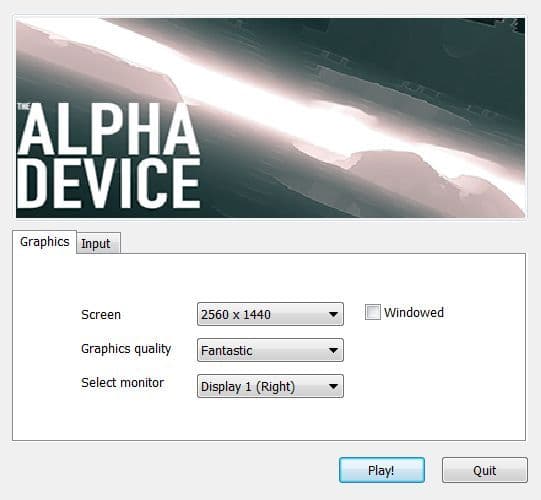Click the Play! button
The image size is (541, 500).
(x=382, y=470)
